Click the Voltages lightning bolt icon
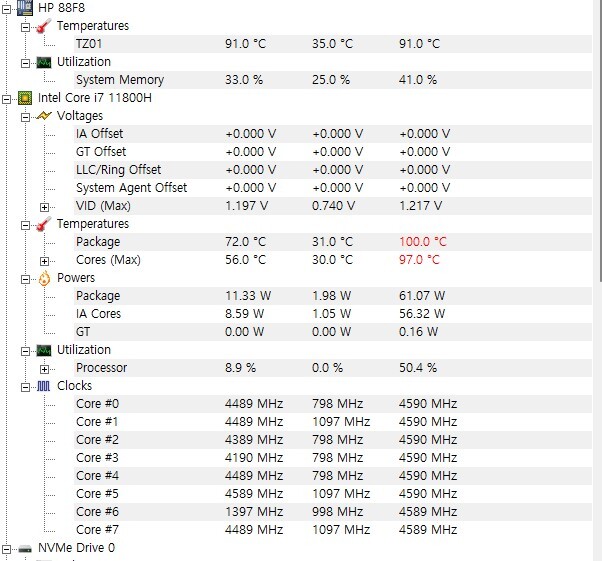The width and height of the screenshot is (602, 561). pyautogui.click(x=44, y=116)
